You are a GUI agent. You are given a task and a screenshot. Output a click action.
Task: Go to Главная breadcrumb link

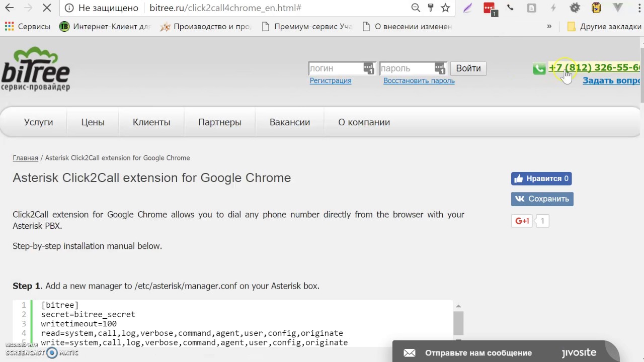pos(25,158)
